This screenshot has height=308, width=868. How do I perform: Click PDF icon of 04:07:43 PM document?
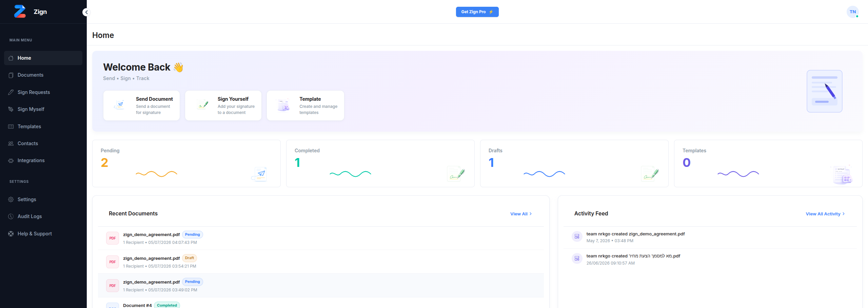(113, 238)
